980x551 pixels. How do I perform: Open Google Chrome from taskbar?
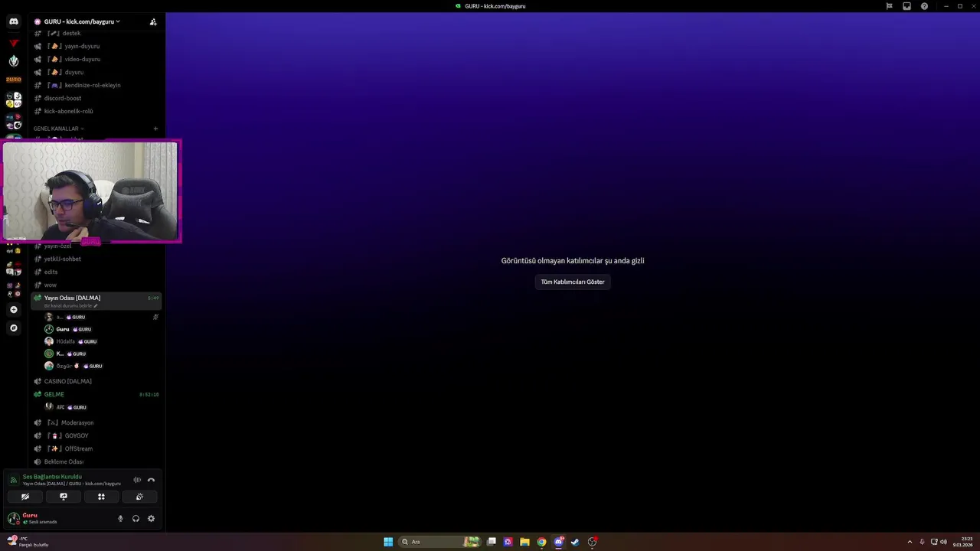541,542
